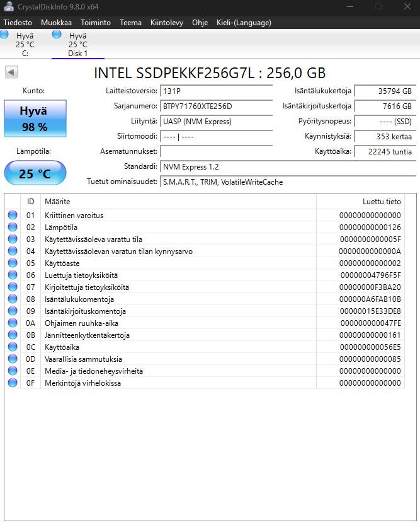This screenshot has width=420, height=525.
Task: Close the CrystalDiskInfo window
Action: 407,7
